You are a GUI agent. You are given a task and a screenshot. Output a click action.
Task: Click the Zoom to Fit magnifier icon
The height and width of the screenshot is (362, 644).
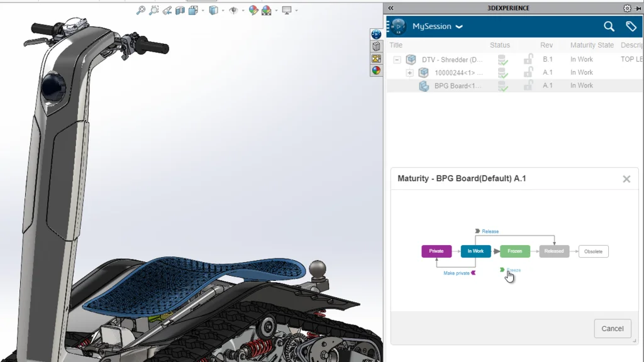point(141,10)
